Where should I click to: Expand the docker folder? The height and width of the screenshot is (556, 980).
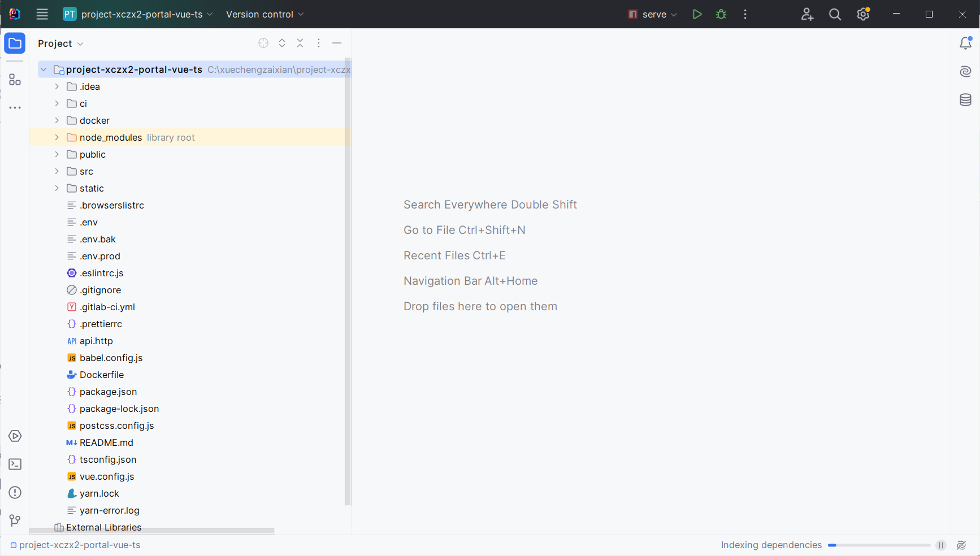pos(57,120)
